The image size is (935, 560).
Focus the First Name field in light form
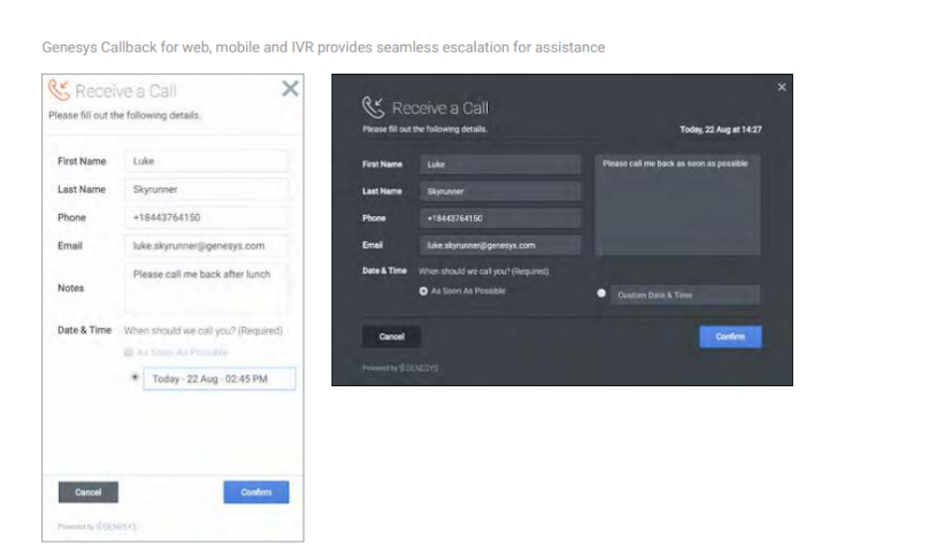pyautogui.click(x=208, y=161)
